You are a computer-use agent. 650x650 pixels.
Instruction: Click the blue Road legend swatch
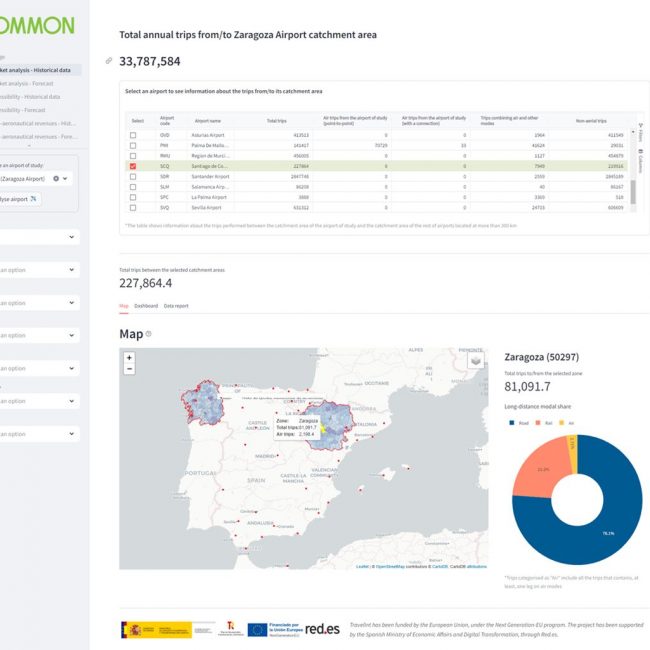(x=513, y=422)
